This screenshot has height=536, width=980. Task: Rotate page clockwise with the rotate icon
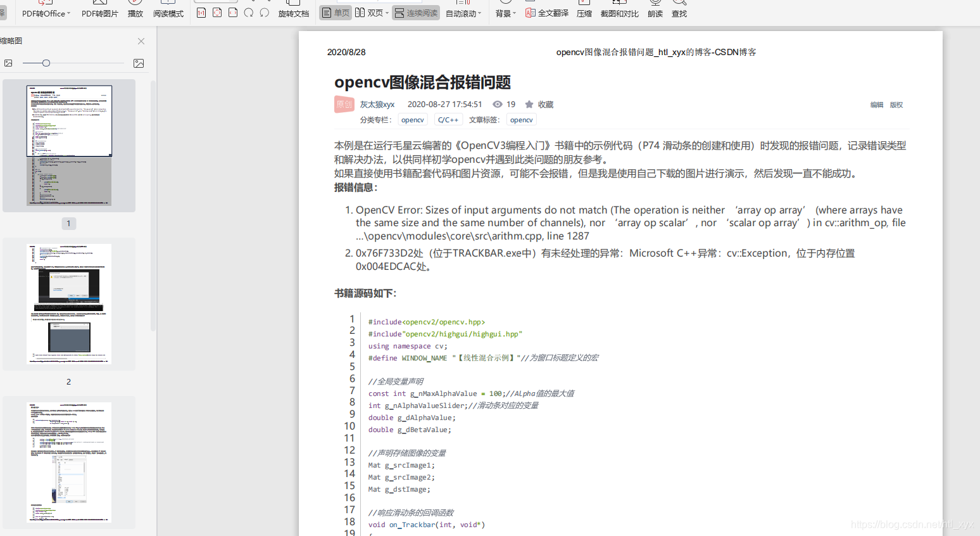(x=249, y=13)
